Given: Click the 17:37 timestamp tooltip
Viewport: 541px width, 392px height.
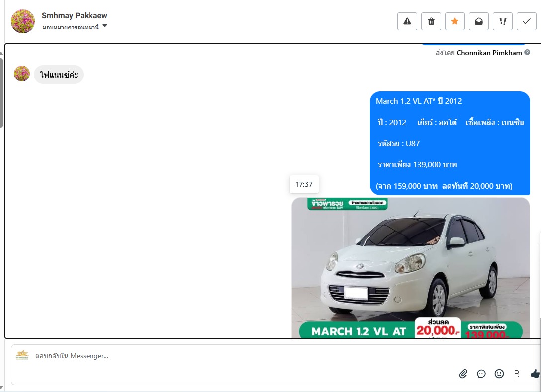Looking at the screenshot, I should point(304,184).
